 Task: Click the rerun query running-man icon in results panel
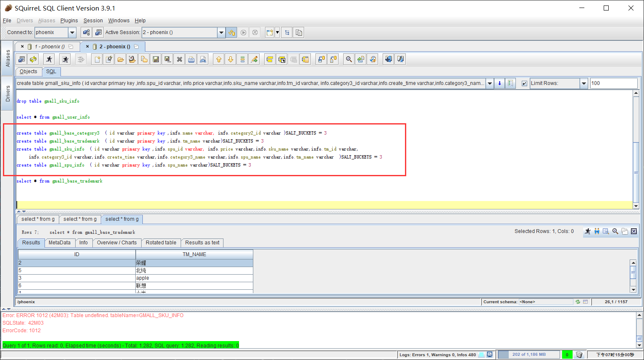pyautogui.click(x=587, y=231)
